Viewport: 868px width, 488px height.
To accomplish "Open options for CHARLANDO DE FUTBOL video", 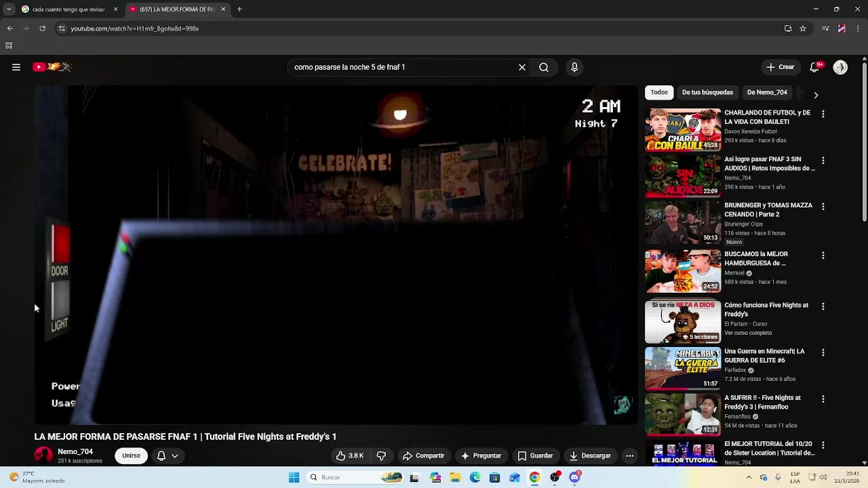I will pyautogui.click(x=823, y=115).
